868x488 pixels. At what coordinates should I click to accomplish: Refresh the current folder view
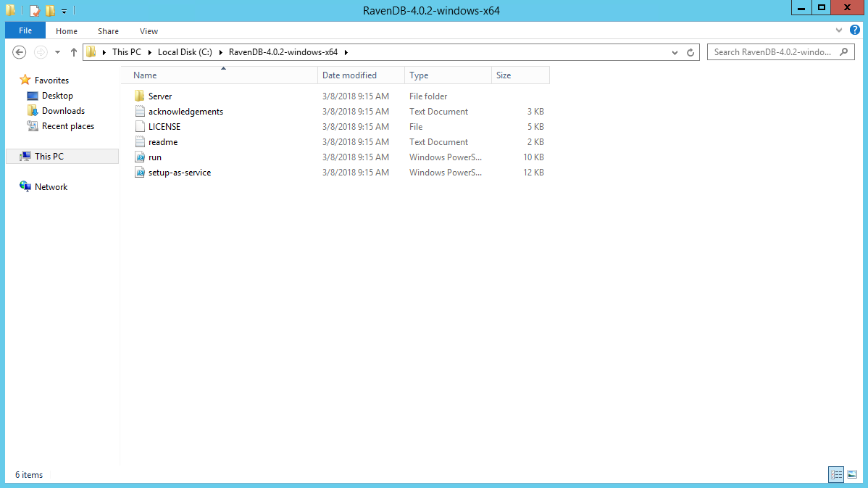pyautogui.click(x=690, y=53)
